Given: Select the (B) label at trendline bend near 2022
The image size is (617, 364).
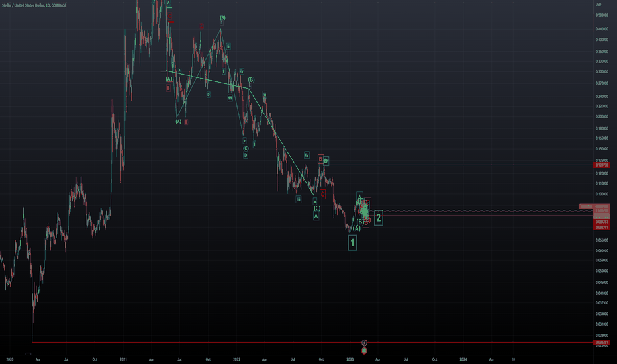Looking at the screenshot, I should (x=251, y=80).
